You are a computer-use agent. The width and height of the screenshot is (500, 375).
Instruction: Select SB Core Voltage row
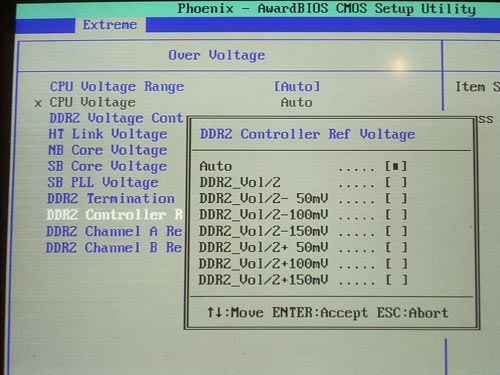coord(107,166)
